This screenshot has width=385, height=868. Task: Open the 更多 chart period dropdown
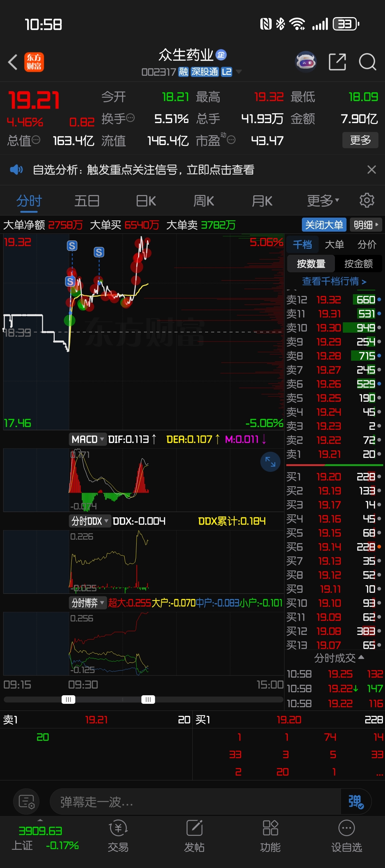pos(323,201)
